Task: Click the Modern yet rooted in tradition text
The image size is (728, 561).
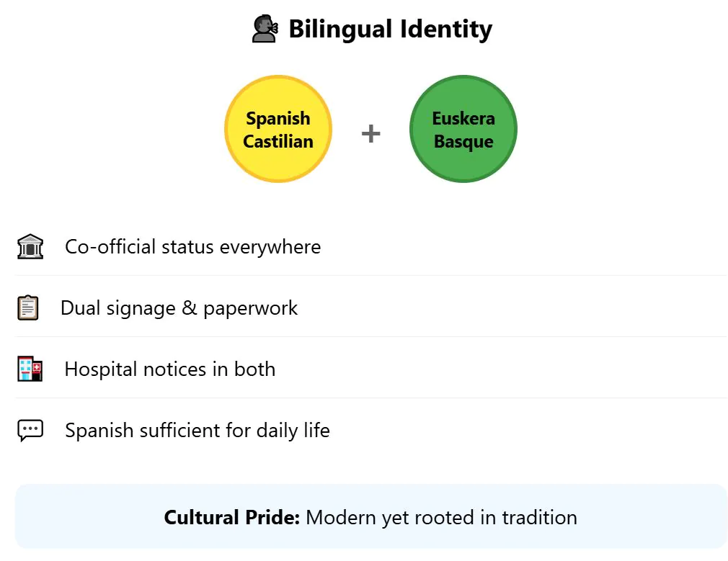Action: click(x=441, y=517)
